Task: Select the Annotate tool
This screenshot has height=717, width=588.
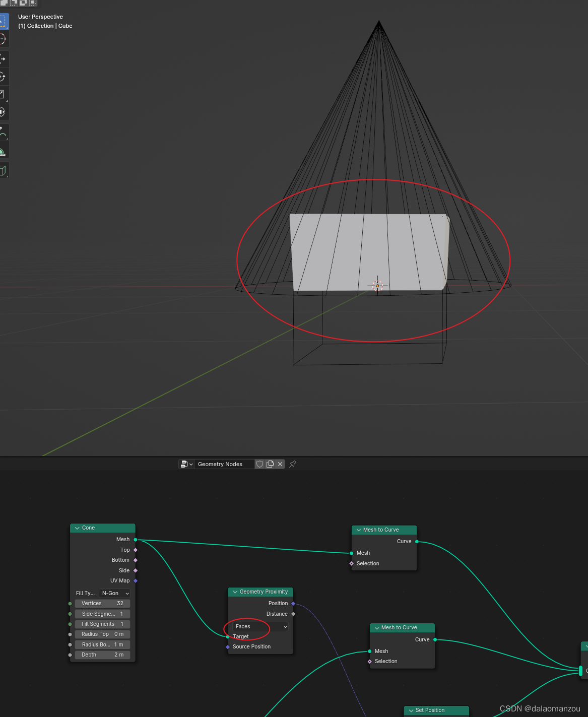Action: pos(3,133)
